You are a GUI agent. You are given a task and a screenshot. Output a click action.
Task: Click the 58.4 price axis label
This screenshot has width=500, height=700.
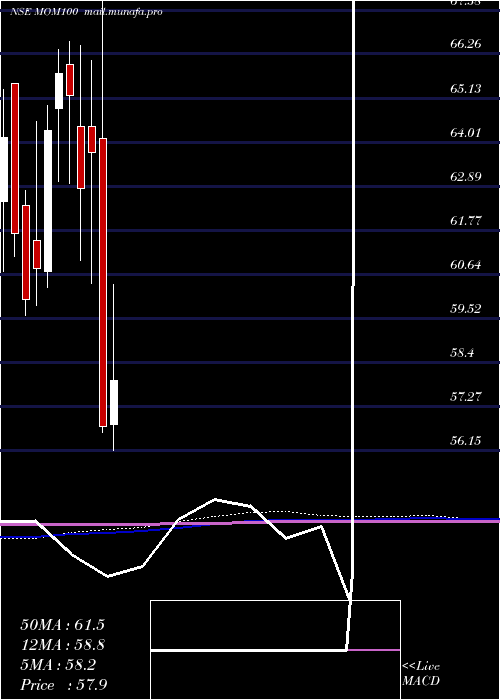462,353
